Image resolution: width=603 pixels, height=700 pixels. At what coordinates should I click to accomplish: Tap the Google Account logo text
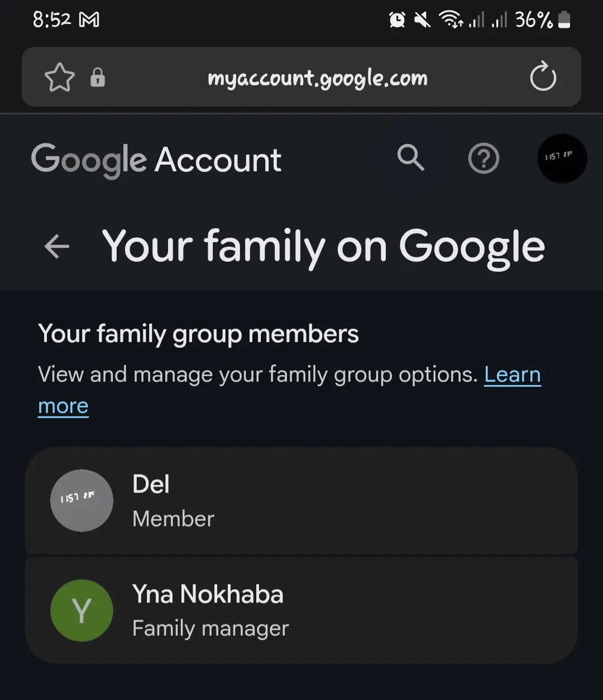coord(156,161)
